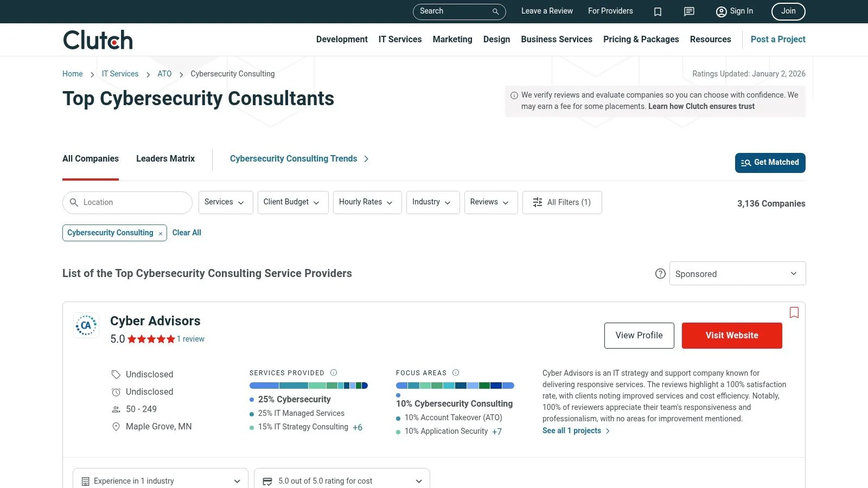This screenshot has height=488, width=868.
Task: Click the help icon near the Sponsored dropdown
Action: point(660,274)
